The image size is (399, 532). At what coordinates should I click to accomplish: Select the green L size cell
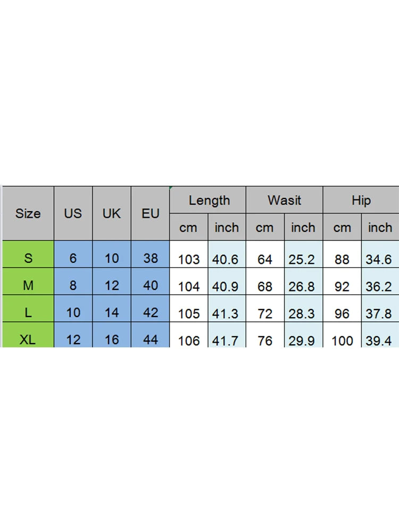(28, 312)
